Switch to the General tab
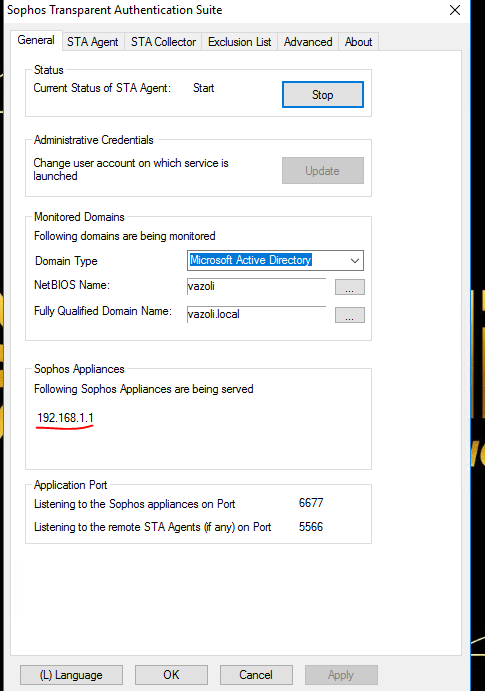 (36, 40)
